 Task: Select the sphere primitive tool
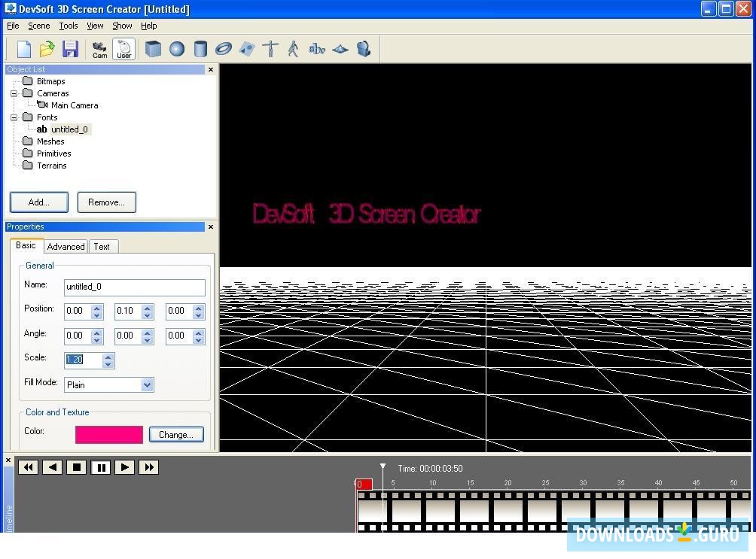[x=176, y=49]
